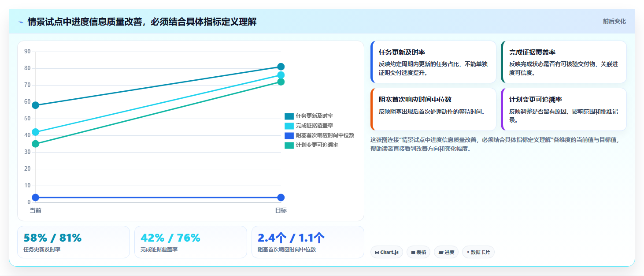The width and height of the screenshot is (644, 276).
Task: Click the 完成证据覆盖率 data point at 当前 (42)
Action: [36, 132]
